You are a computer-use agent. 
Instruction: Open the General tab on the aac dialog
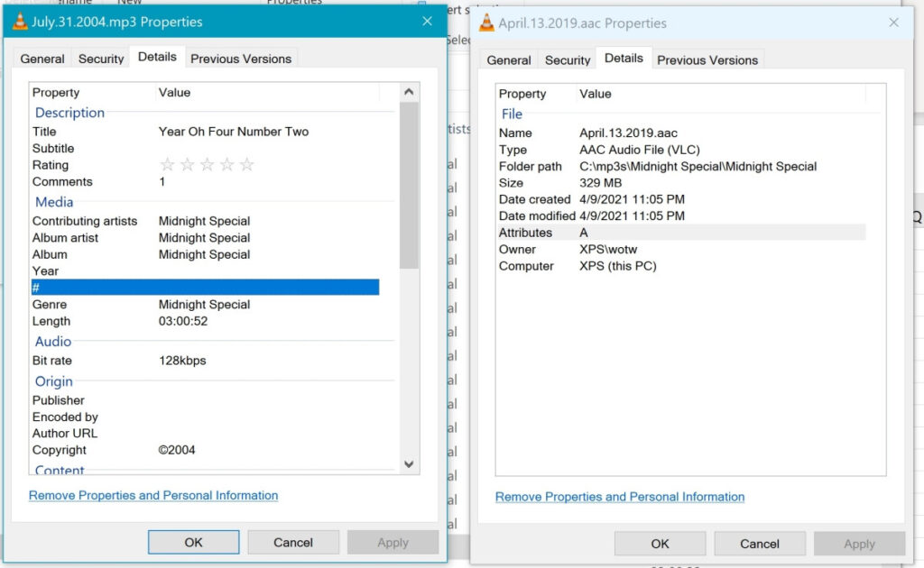point(508,60)
